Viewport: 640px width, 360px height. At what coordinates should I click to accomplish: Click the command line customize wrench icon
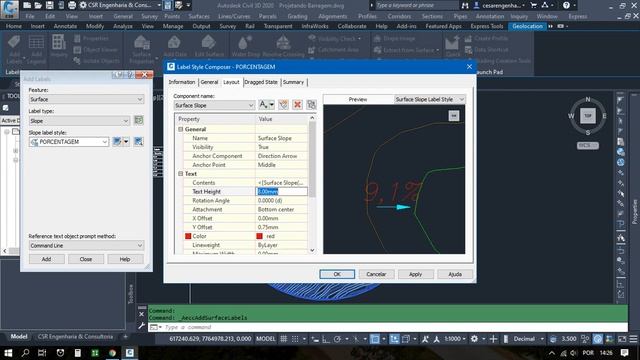(142, 326)
